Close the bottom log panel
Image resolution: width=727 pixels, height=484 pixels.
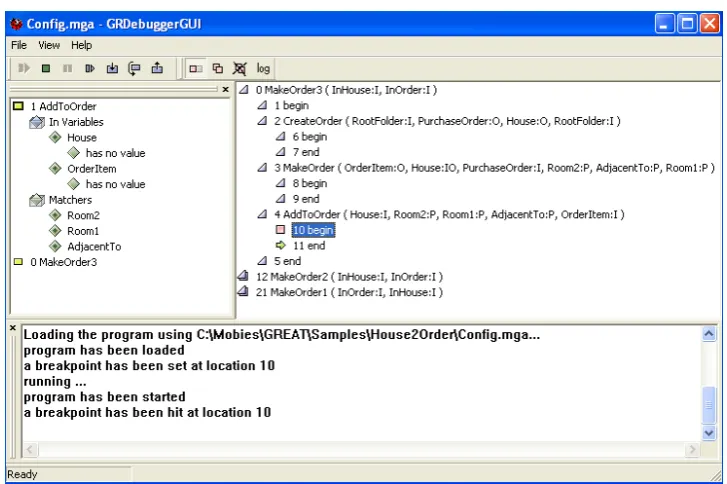click(13, 328)
